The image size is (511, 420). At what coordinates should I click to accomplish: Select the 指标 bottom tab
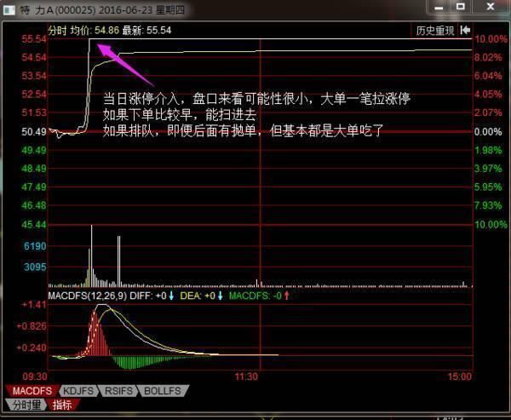click(63, 405)
